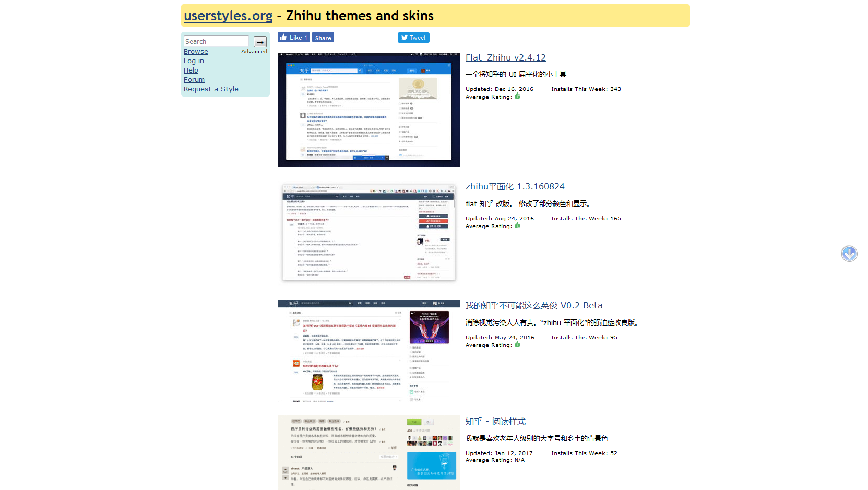
Task: Click the Tweet button
Action: point(413,38)
